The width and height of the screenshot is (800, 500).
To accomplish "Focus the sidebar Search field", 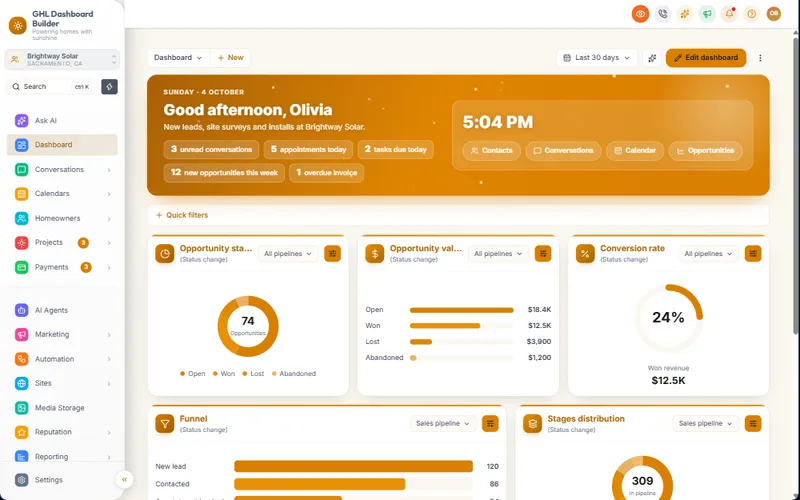I will click(x=52, y=87).
